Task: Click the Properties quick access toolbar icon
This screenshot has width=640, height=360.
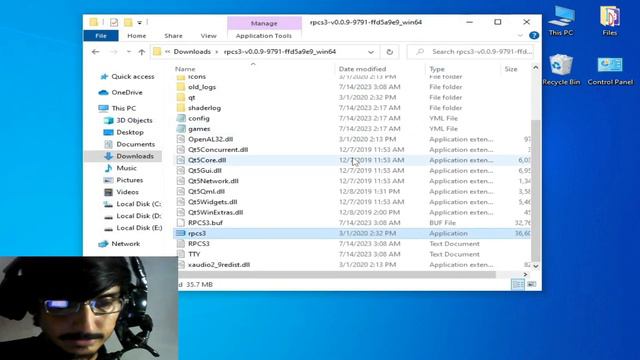Action: (114, 22)
